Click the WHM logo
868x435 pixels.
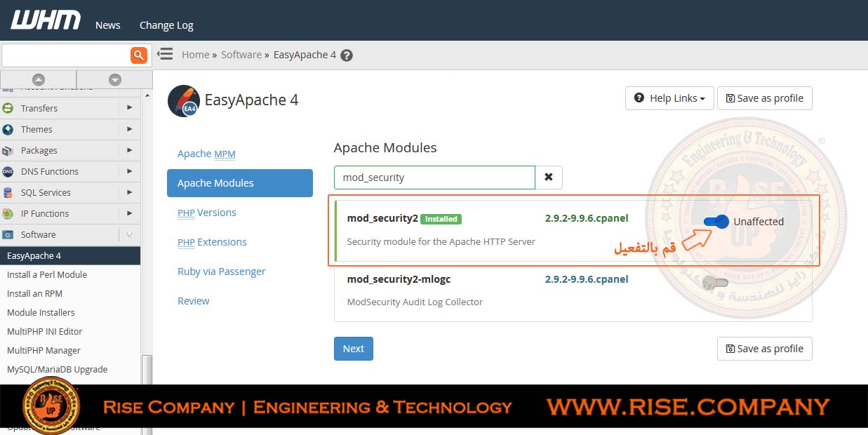[45, 20]
